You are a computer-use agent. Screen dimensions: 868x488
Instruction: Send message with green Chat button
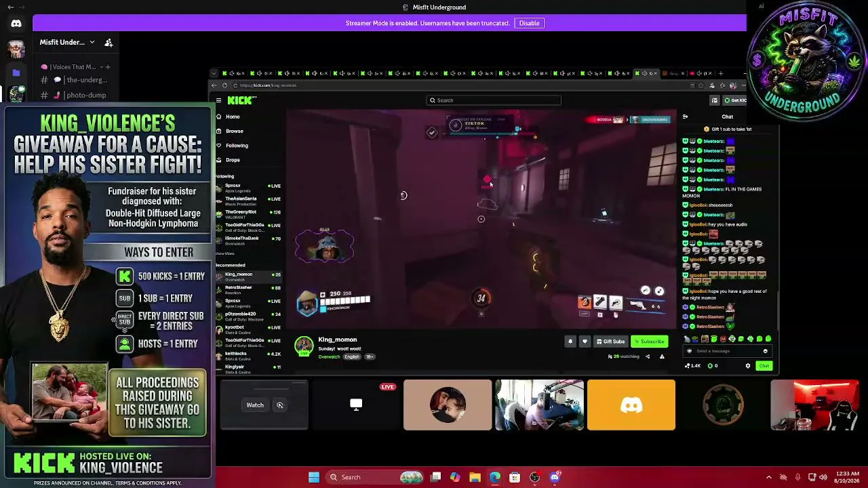pyautogui.click(x=764, y=366)
